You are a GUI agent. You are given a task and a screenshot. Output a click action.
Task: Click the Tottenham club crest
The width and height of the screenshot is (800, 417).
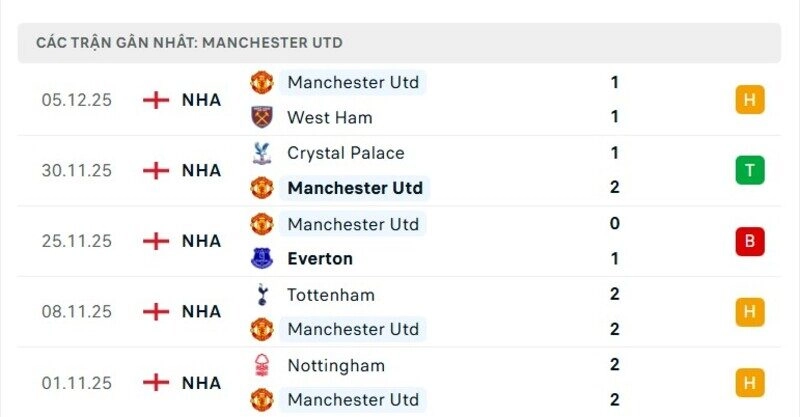(x=262, y=295)
